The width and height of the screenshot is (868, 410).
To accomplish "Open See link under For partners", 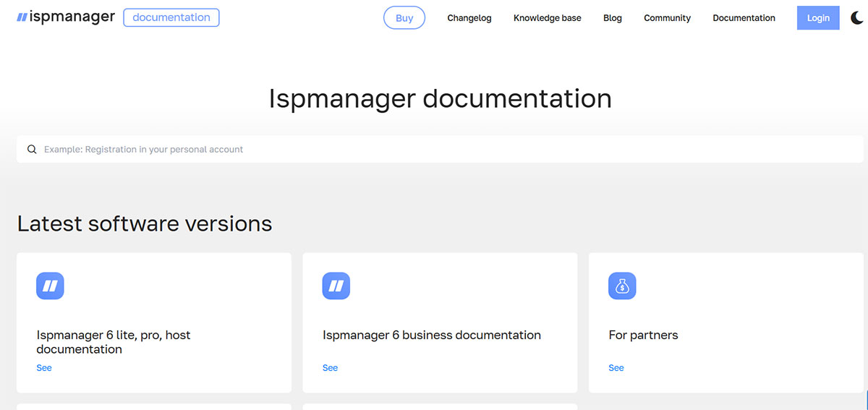I will pos(616,368).
